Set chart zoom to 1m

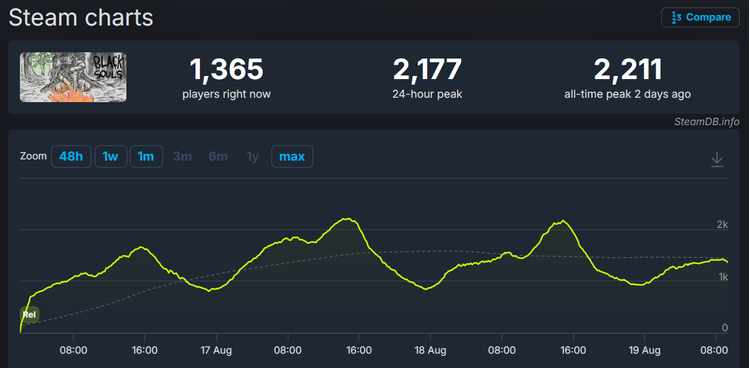[146, 156]
